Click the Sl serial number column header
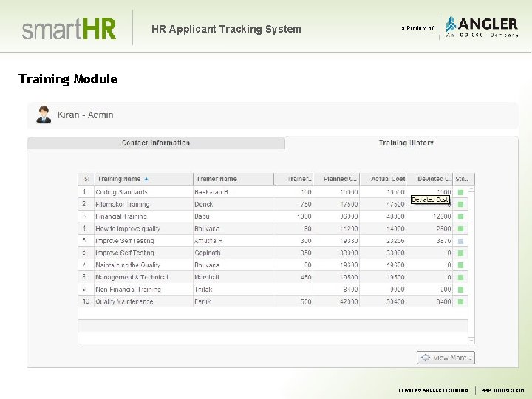This screenshot has width=532, height=399. (x=86, y=179)
